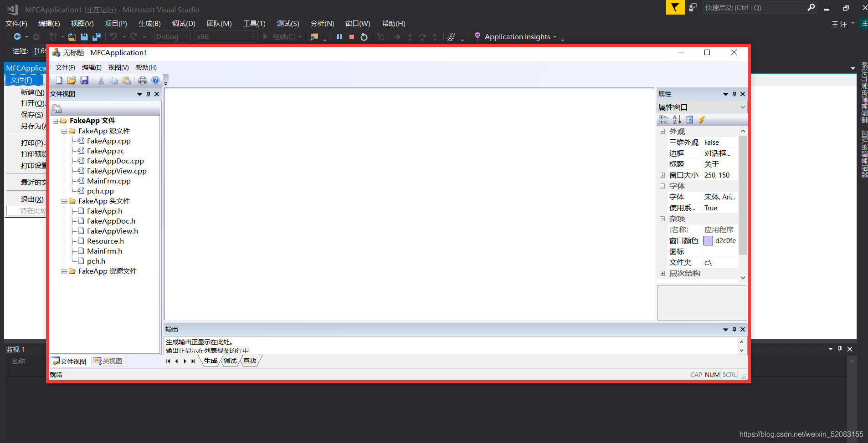868x443 pixels.
Task: Close the properties panel
Action: [x=743, y=94]
